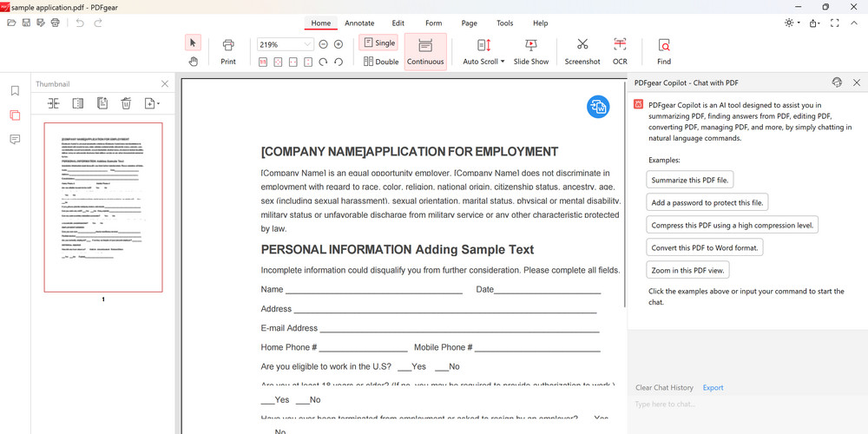This screenshot has height=434, width=868.
Task: Switch to the Home tab
Action: tap(320, 23)
